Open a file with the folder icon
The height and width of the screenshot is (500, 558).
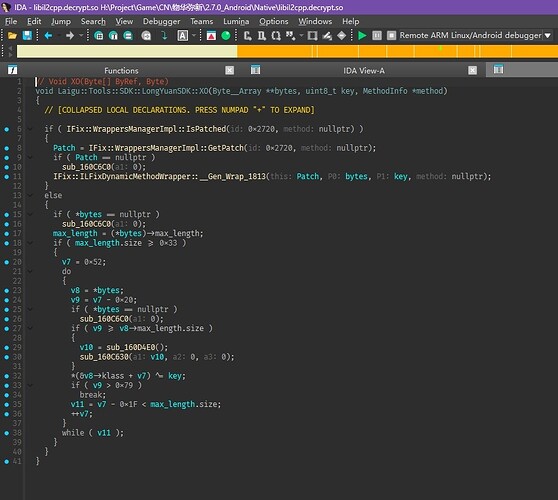click(x=12, y=36)
